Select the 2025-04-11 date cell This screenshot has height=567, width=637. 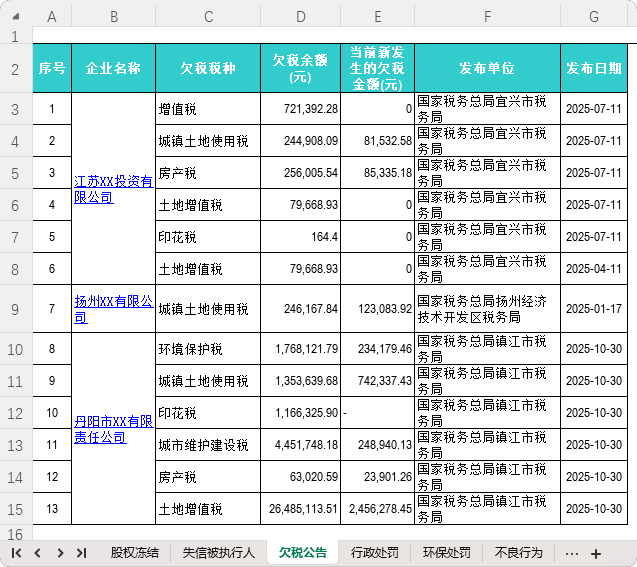[x=594, y=269]
